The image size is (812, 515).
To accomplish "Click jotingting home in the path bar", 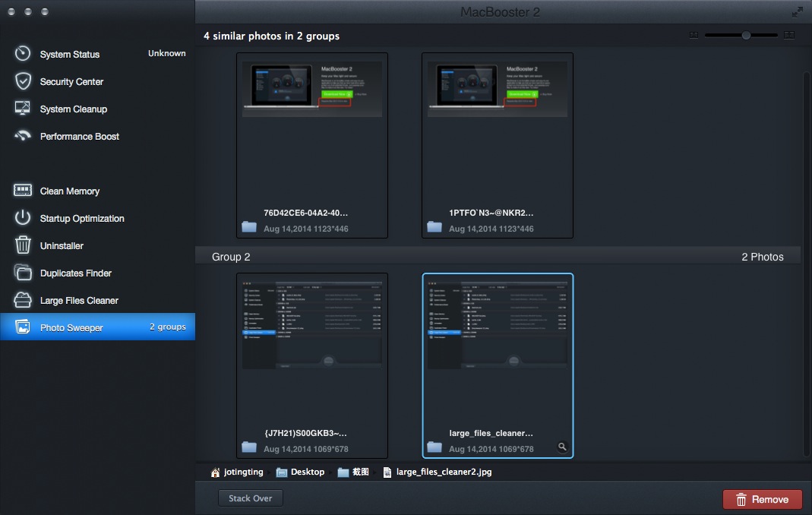I will (237, 472).
